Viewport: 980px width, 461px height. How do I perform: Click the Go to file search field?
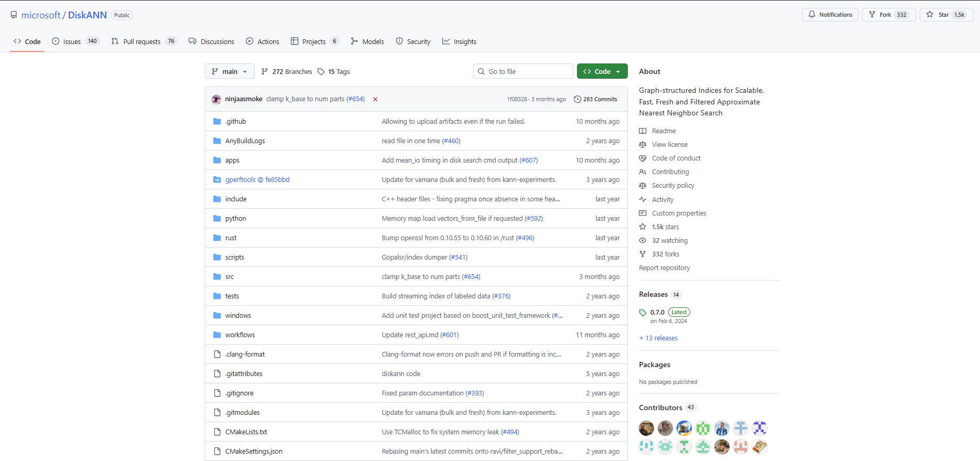coord(527,71)
